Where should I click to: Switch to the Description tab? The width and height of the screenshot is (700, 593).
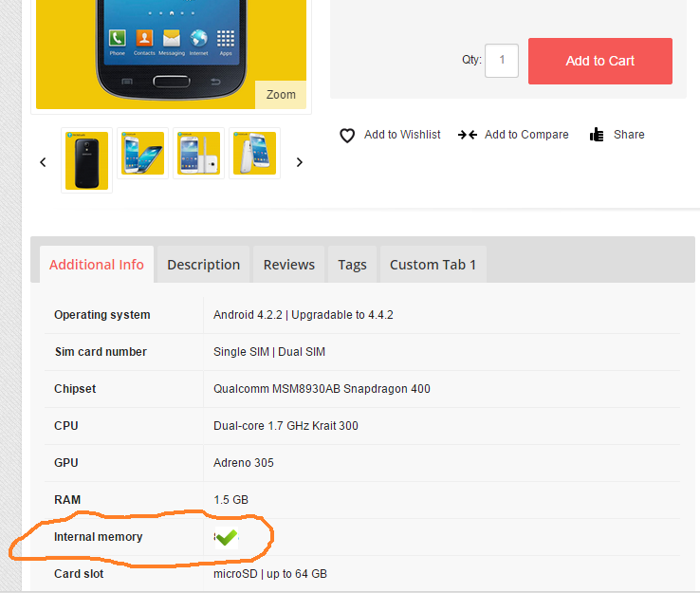[204, 265]
